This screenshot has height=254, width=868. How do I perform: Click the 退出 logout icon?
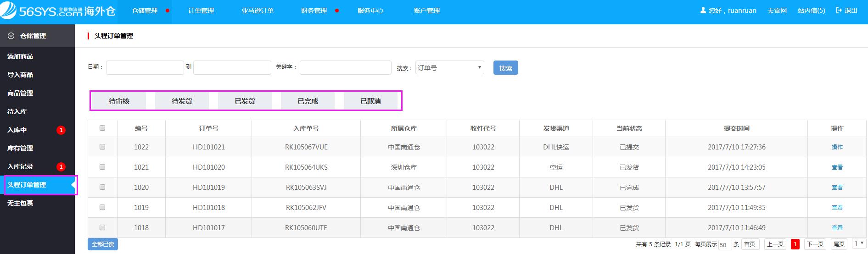click(x=839, y=10)
